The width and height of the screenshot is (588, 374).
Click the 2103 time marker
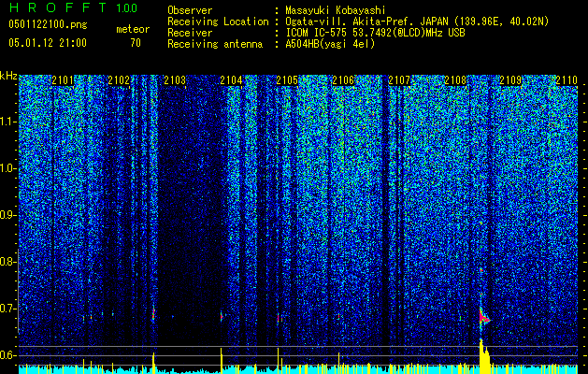pos(175,80)
